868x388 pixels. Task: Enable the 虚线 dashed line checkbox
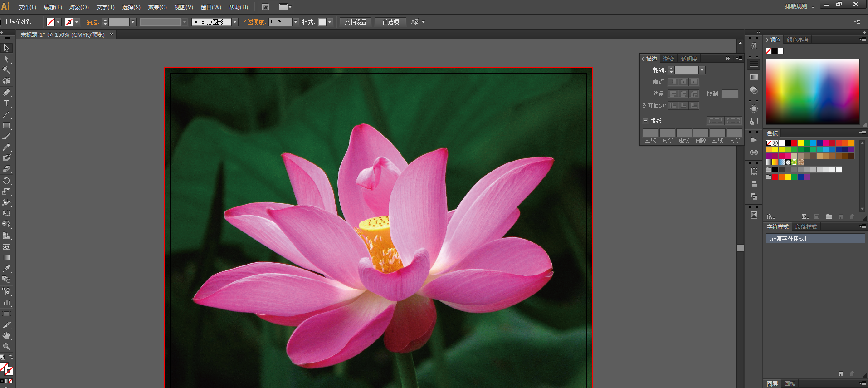coord(645,121)
